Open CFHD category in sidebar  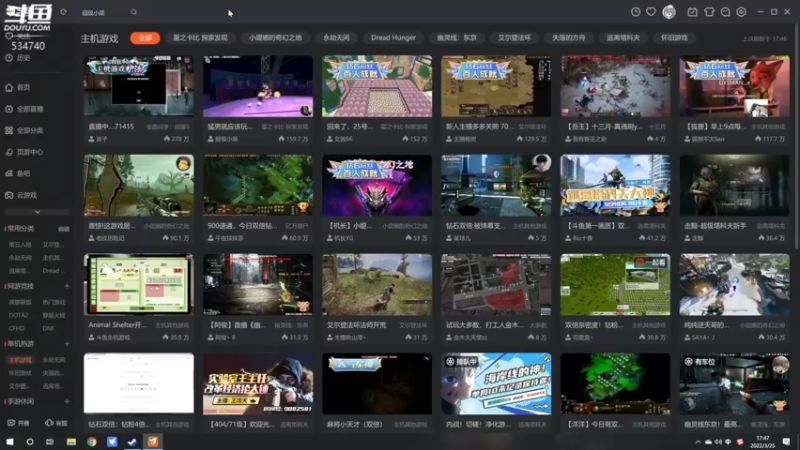click(x=16, y=328)
